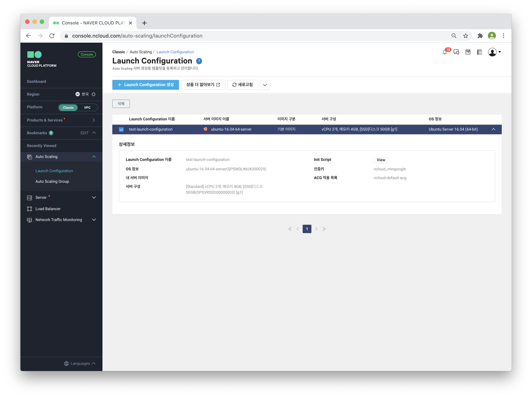Select the Classic platform option
Viewport: 532px width, 398px height.
click(68, 108)
